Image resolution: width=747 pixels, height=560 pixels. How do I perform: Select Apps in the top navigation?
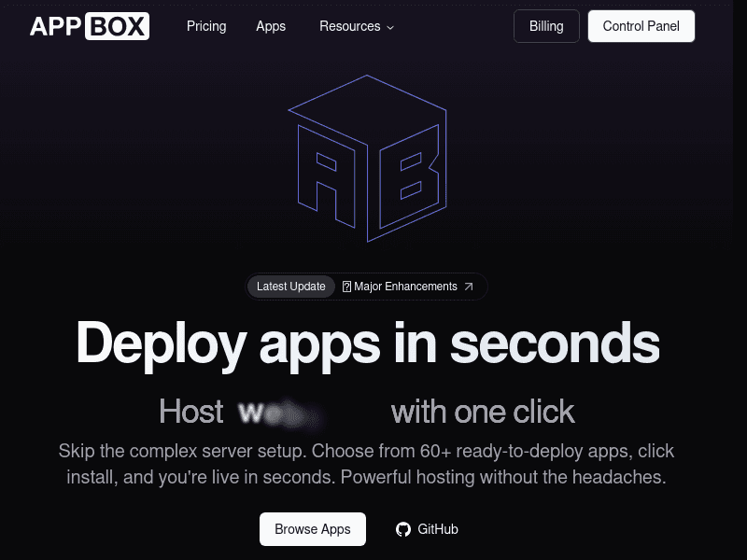tap(271, 26)
